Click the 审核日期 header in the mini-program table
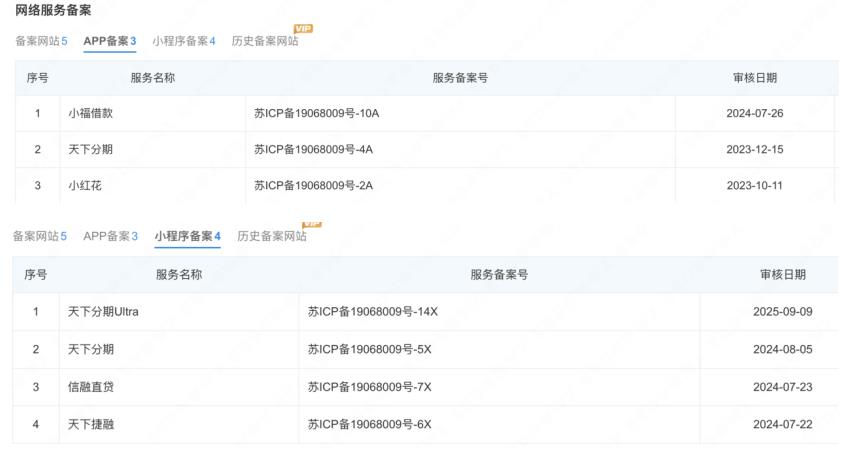This screenshot has width=854, height=455. pyautogui.click(x=783, y=275)
